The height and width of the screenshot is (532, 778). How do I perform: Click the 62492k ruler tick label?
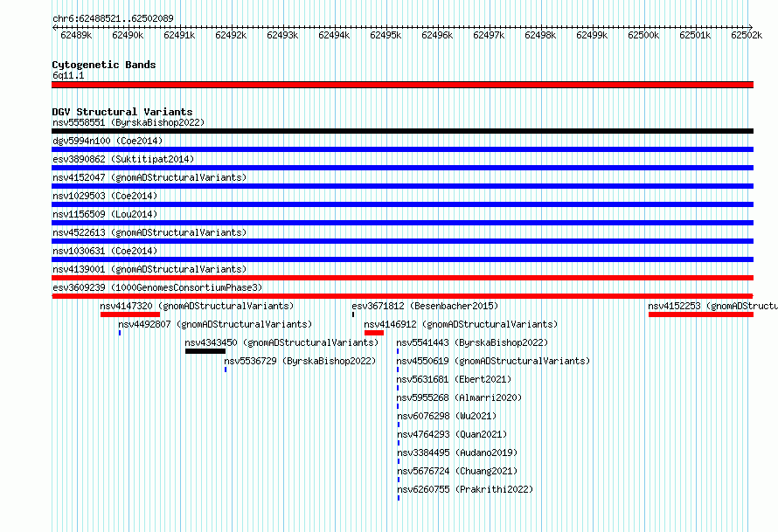click(x=232, y=35)
